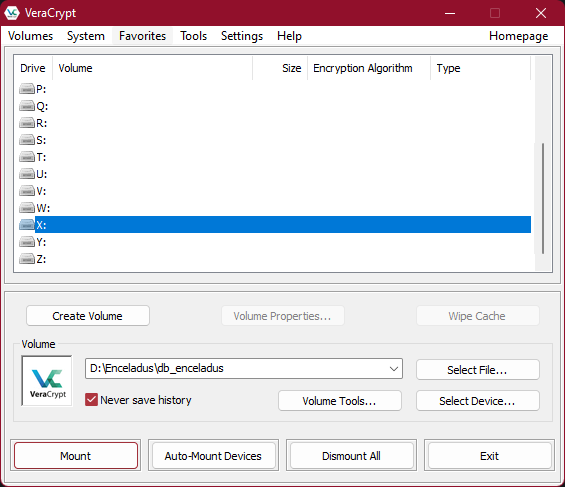Open Volume Tools...
Screen dimensions: 565x487
click(x=339, y=401)
